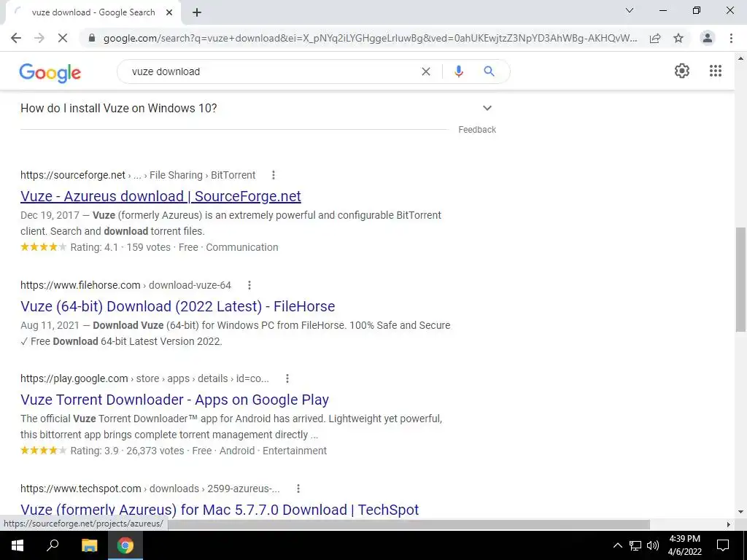Screen dimensions: 747x560
Task: Open 'Vuze - Azureus download | SourceForge.net'
Action: 160,196
